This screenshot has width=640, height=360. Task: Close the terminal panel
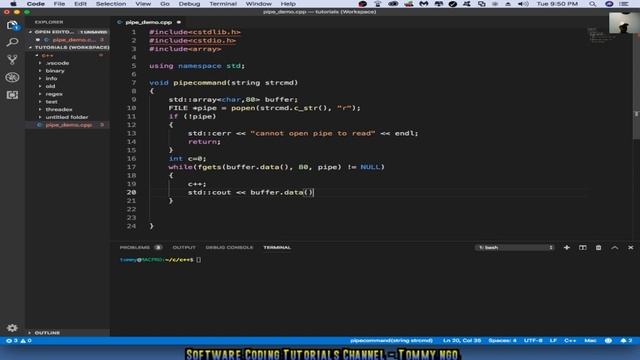(631, 247)
